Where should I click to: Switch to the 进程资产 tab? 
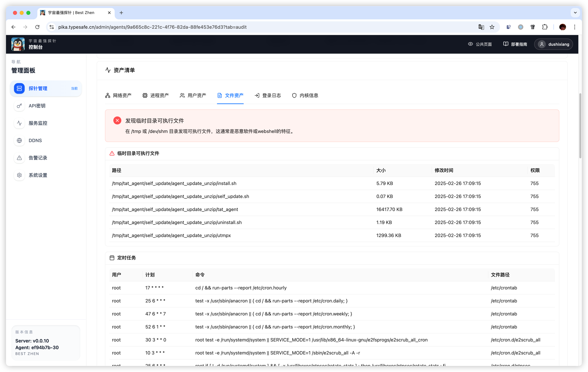click(x=155, y=95)
